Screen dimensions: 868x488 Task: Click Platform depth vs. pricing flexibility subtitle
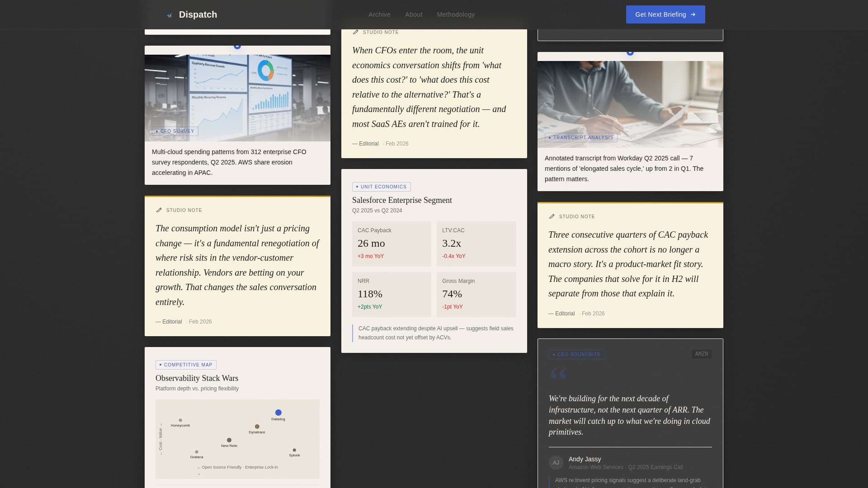point(197,389)
